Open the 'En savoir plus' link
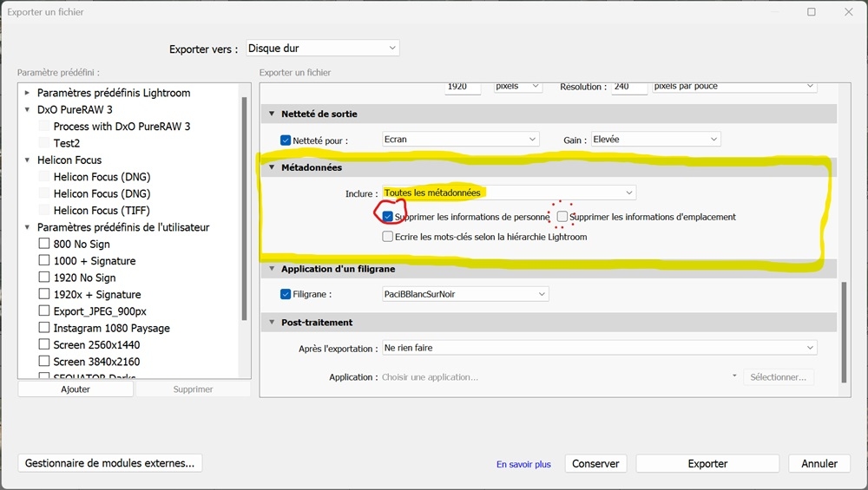Image resolution: width=868 pixels, height=490 pixels. (x=523, y=464)
